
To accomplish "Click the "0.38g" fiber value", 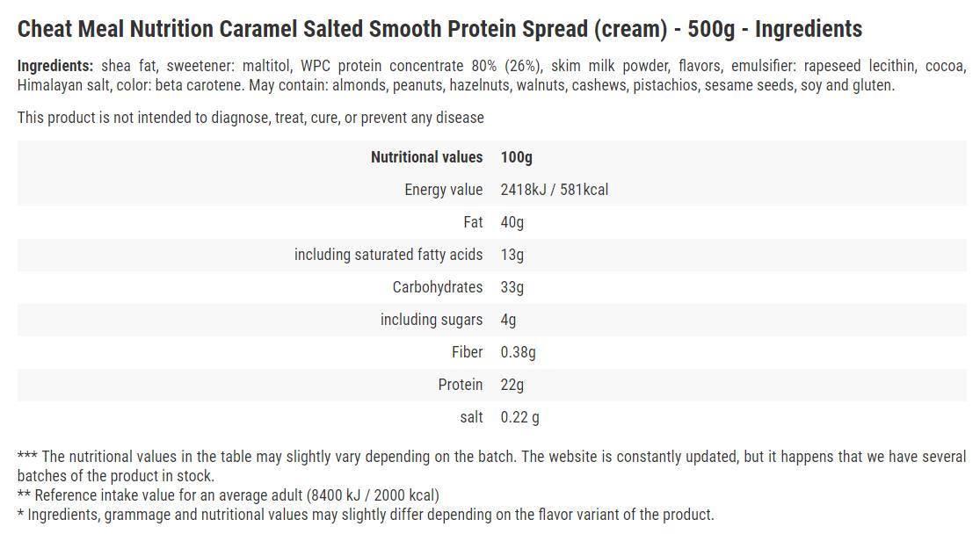I will click(518, 352).
